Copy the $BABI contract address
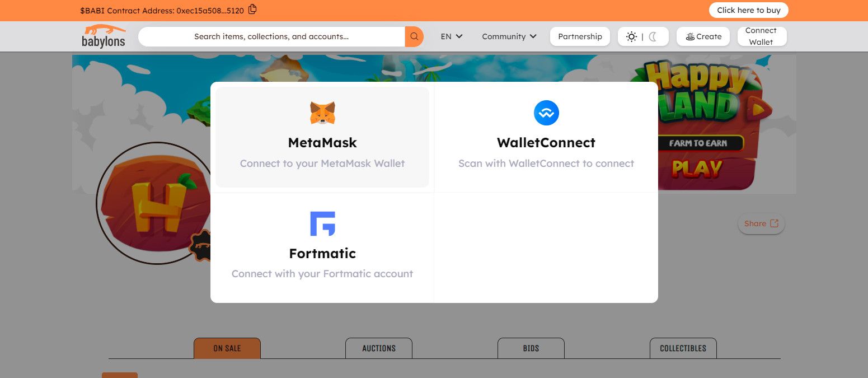 click(252, 9)
